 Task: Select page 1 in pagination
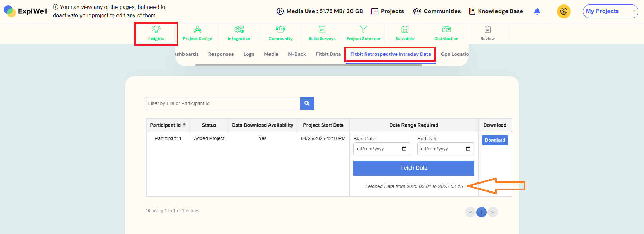pyautogui.click(x=481, y=212)
